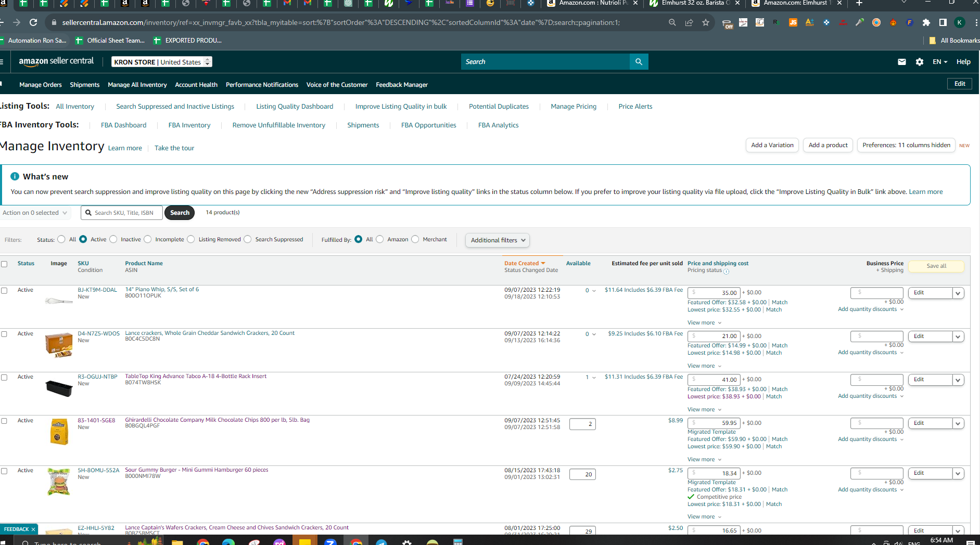Click the flame-shaped extension icon
980x545 pixels.
(x=893, y=22)
